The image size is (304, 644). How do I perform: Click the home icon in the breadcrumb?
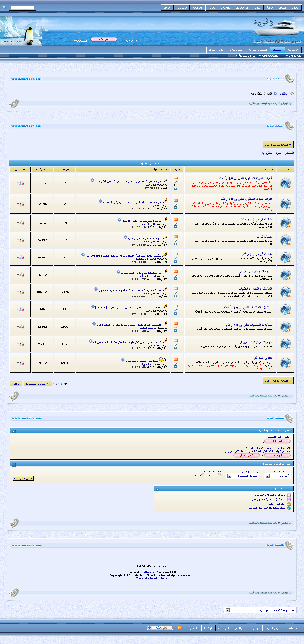coord(292,94)
